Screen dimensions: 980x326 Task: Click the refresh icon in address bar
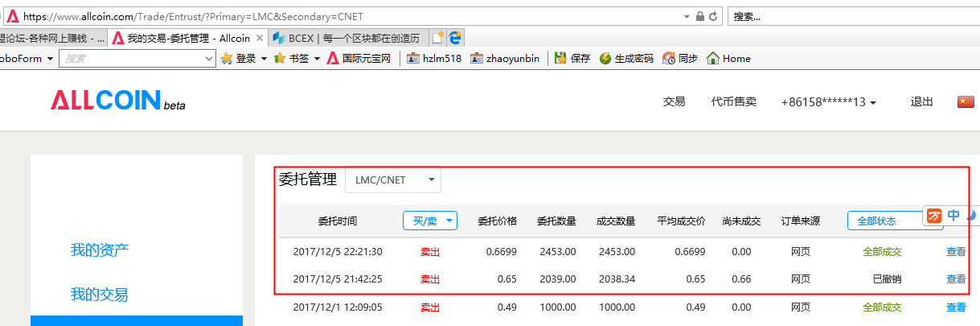click(713, 16)
